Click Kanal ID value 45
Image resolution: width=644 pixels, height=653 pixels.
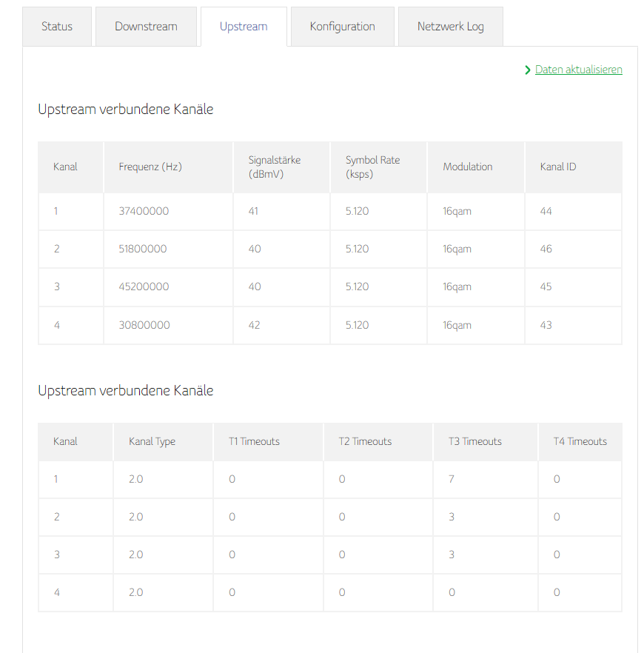tap(546, 287)
